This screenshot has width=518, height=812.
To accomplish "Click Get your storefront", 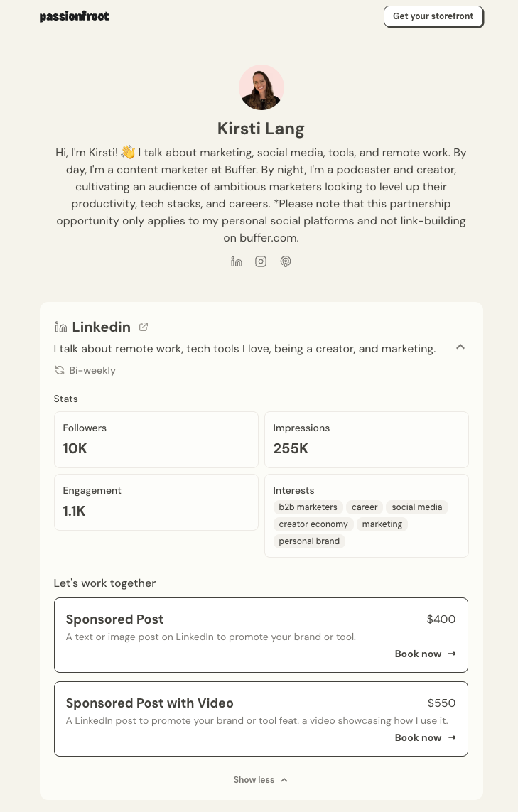I will [433, 16].
